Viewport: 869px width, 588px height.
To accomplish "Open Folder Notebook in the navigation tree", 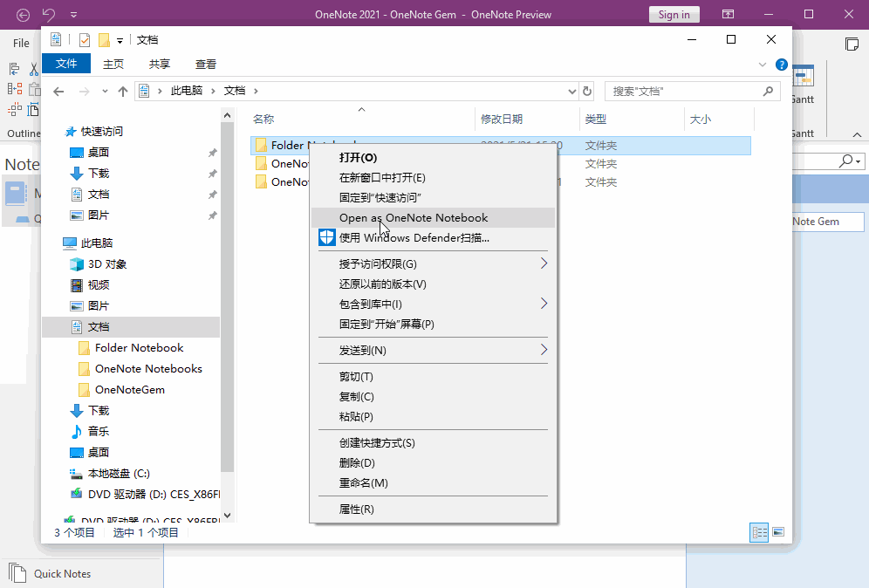I will 132,347.
